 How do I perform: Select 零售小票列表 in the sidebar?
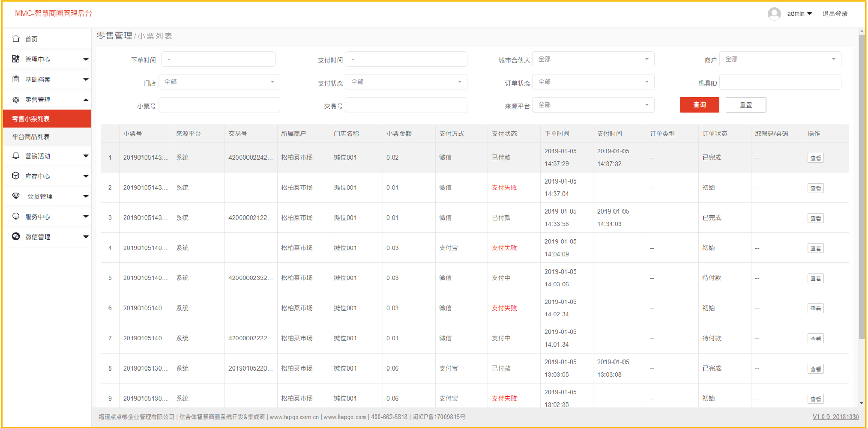(x=47, y=119)
